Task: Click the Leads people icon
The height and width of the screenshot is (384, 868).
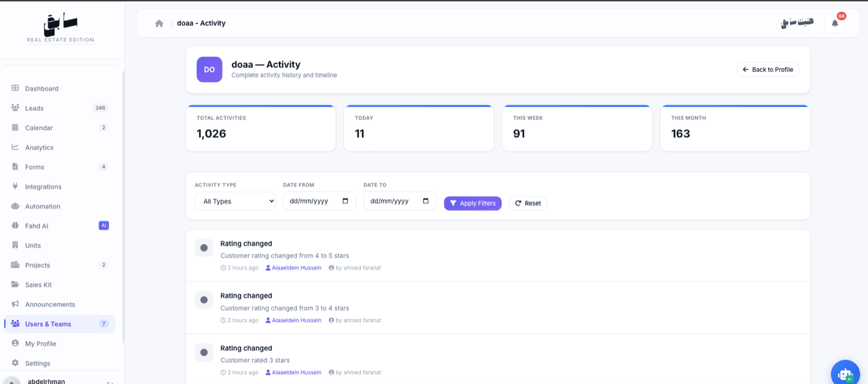Action: [15, 108]
